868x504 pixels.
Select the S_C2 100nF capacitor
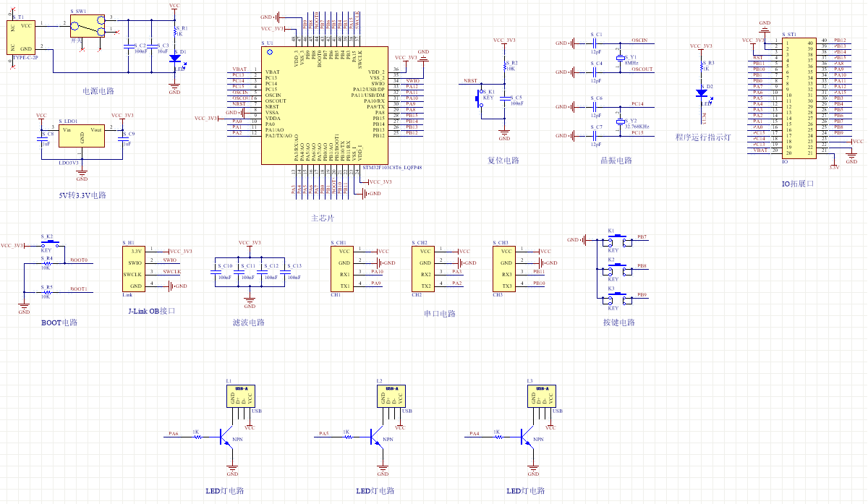[128, 46]
